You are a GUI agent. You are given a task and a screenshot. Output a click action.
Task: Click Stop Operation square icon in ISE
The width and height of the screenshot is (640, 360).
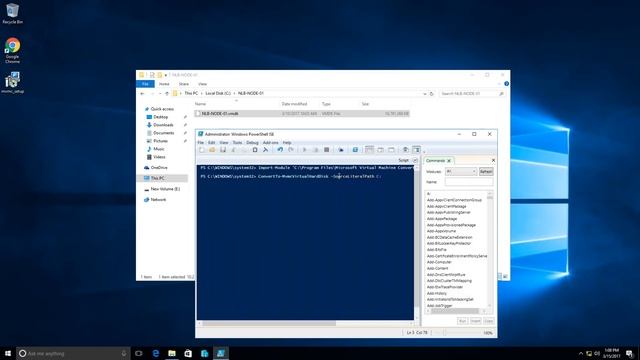click(327, 150)
